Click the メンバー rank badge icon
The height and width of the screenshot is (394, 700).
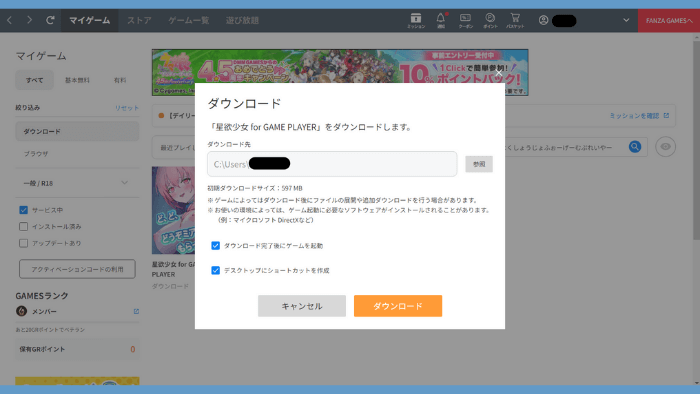[21, 311]
